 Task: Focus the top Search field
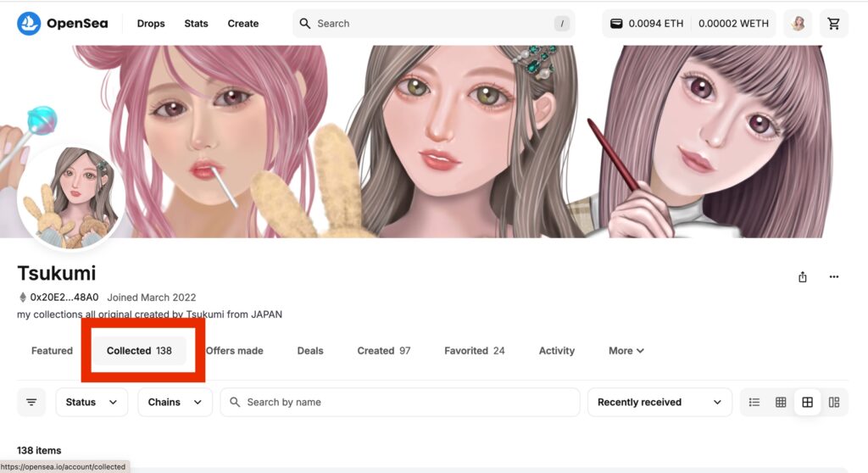[x=433, y=23]
